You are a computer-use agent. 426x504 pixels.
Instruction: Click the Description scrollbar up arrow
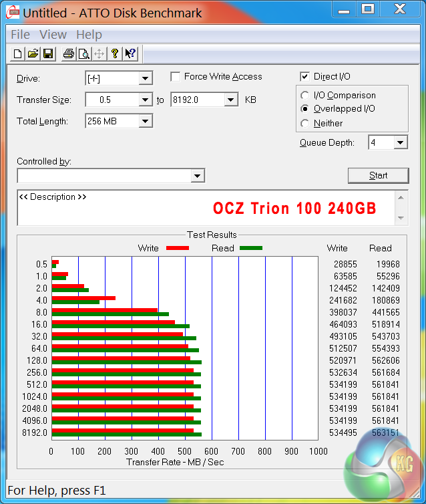tap(401, 198)
